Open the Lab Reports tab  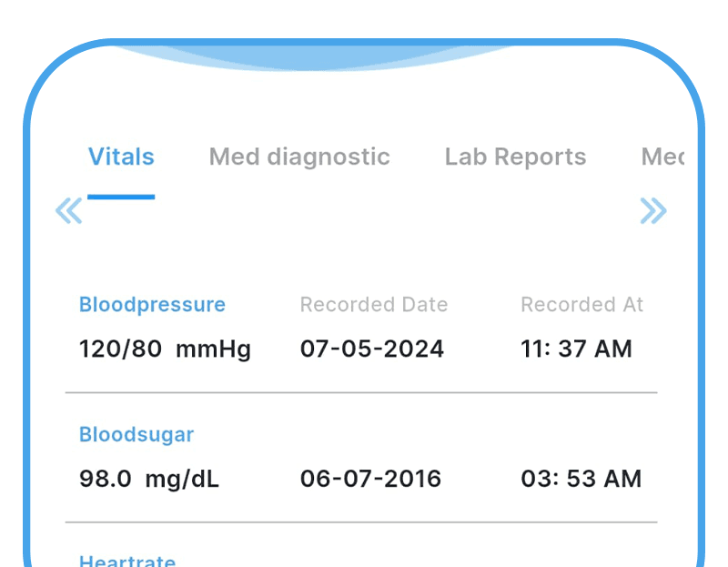(515, 157)
